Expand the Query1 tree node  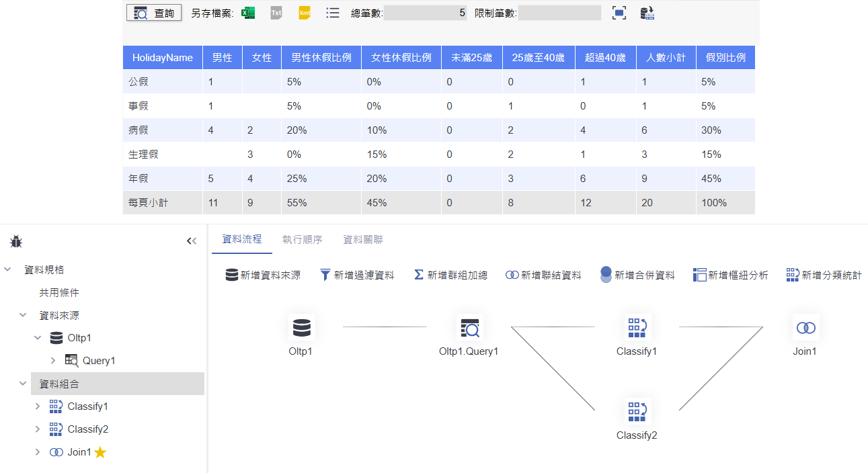53,361
